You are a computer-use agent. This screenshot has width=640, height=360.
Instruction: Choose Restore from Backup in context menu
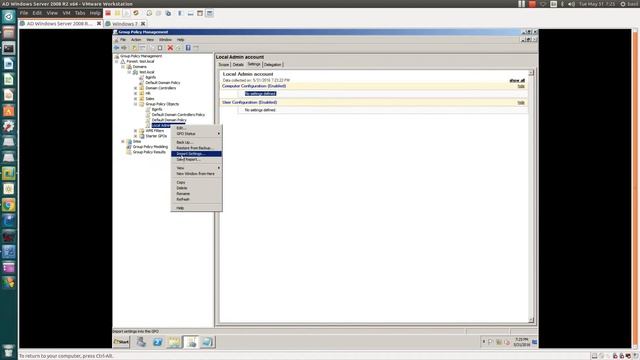(x=196, y=148)
